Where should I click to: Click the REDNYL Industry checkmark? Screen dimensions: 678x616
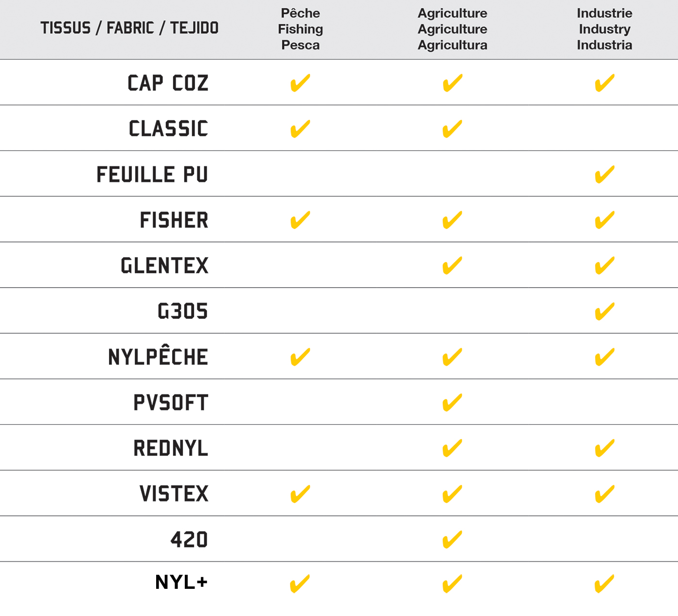[x=604, y=448]
